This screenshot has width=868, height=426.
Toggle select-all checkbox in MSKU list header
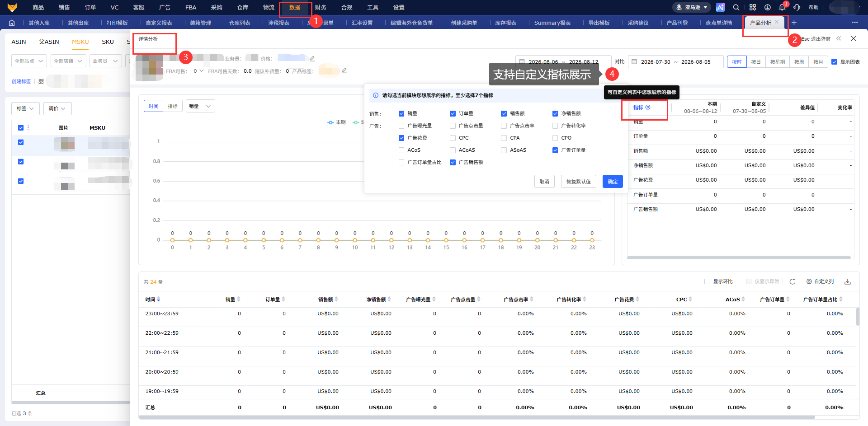click(21, 128)
